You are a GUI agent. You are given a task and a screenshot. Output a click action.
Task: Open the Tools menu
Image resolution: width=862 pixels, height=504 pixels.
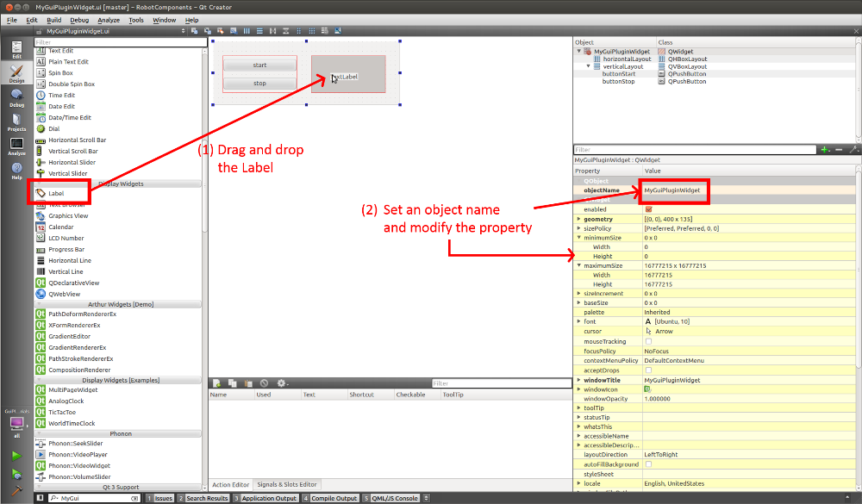pyautogui.click(x=136, y=20)
